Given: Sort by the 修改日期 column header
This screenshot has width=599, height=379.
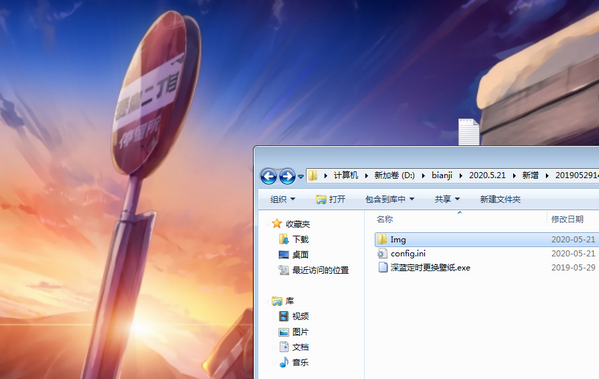Looking at the screenshot, I should (567, 219).
